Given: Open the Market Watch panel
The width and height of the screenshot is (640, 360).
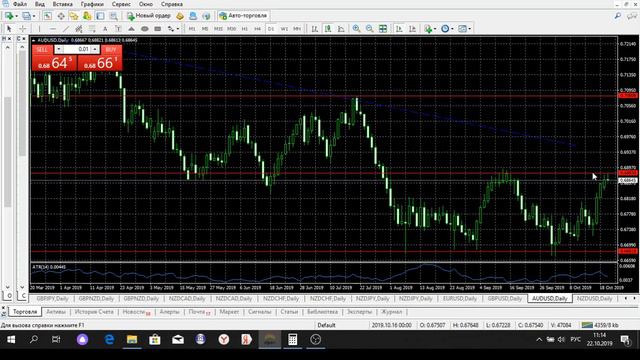Looking at the screenshot, I should tap(48, 16).
